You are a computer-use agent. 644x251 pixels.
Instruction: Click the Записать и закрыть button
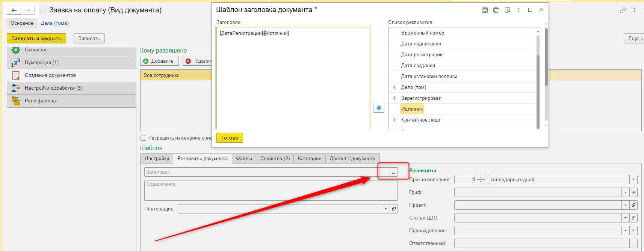tap(36, 38)
